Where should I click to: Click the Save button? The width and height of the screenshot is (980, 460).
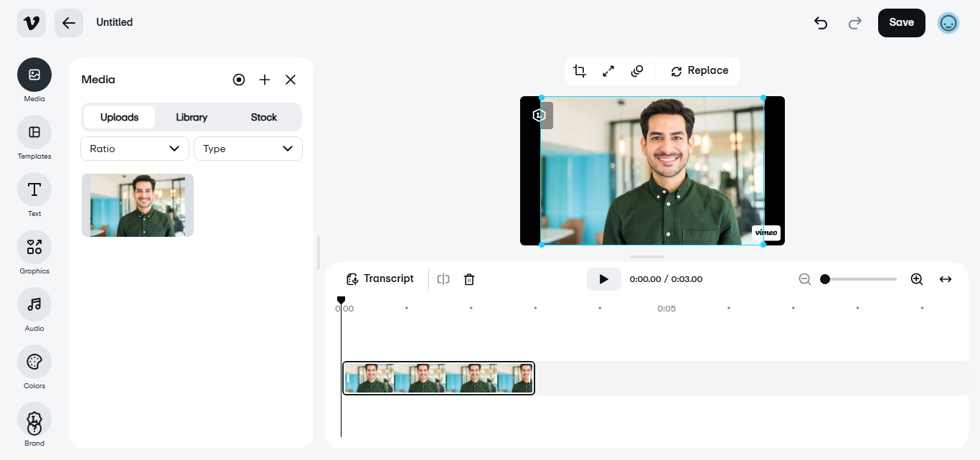[x=901, y=22]
